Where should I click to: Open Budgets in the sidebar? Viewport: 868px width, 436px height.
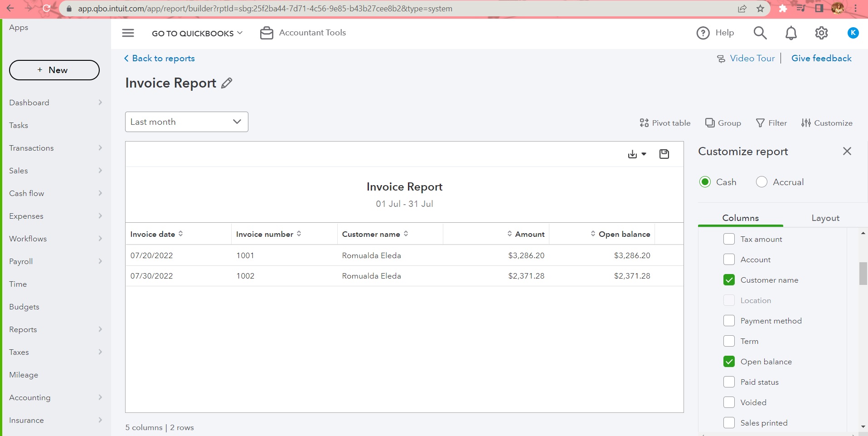pyautogui.click(x=24, y=307)
